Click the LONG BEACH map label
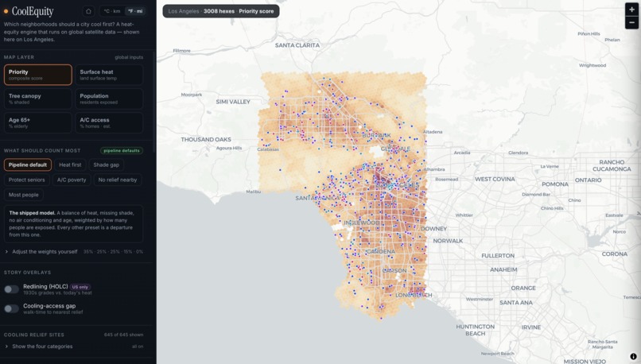 pos(414,295)
